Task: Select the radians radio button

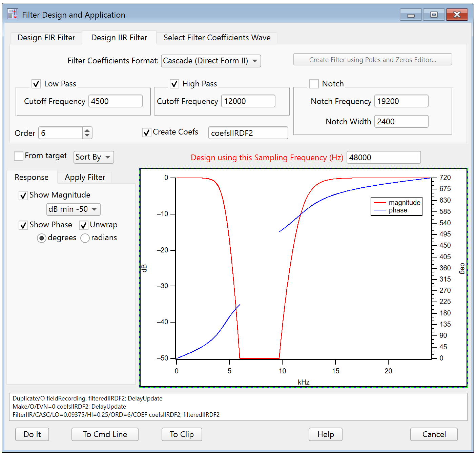Action: tap(85, 238)
